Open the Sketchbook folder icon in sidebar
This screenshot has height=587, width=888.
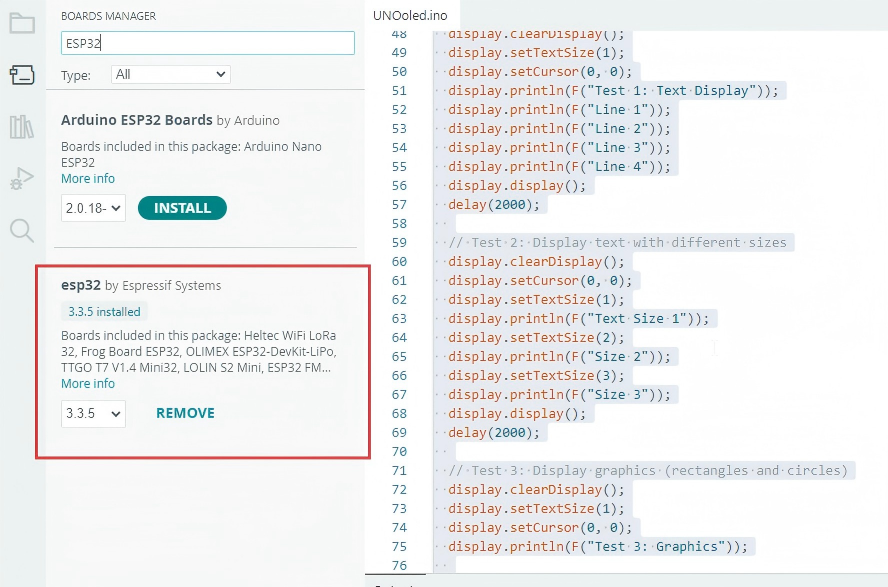22,24
